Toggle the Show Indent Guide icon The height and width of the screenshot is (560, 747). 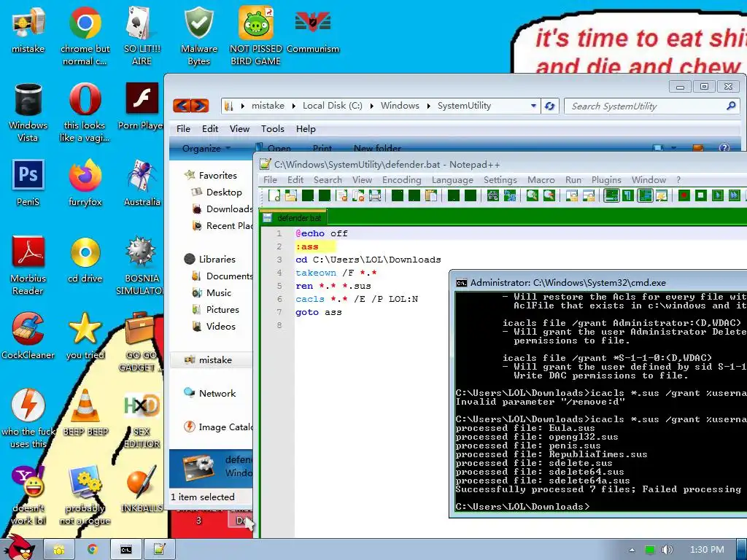coord(645,195)
